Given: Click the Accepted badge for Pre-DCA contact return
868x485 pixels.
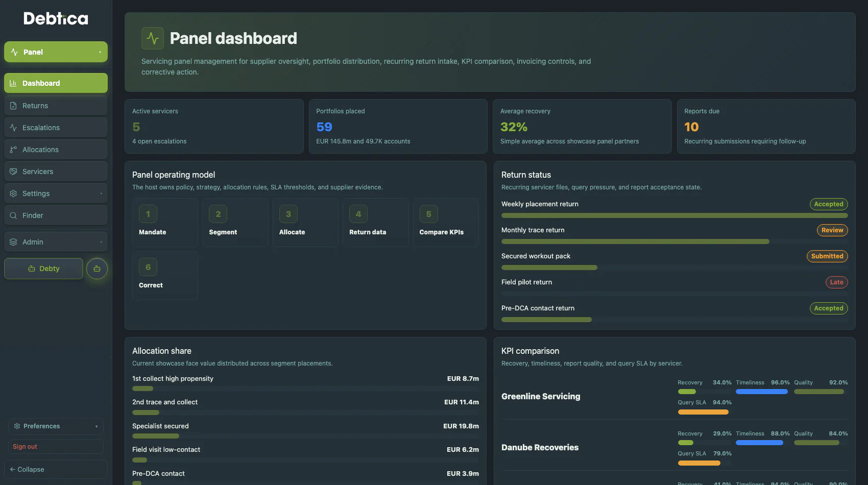Looking at the screenshot, I should [828, 308].
